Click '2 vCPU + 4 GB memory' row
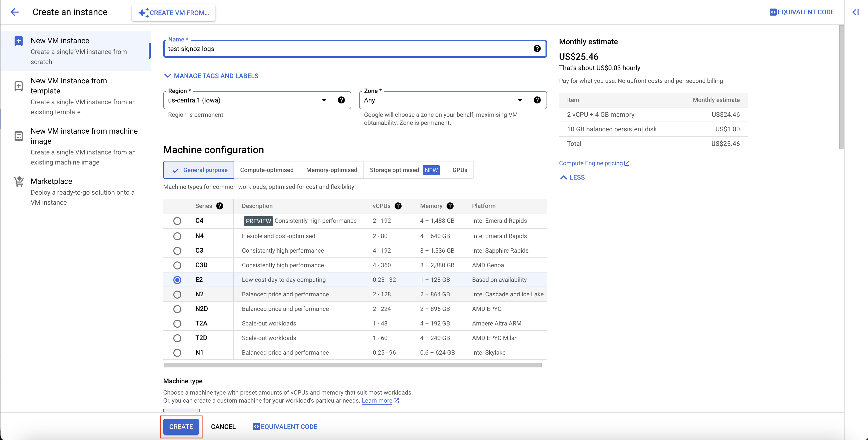This screenshot has height=440, width=868. [x=653, y=115]
